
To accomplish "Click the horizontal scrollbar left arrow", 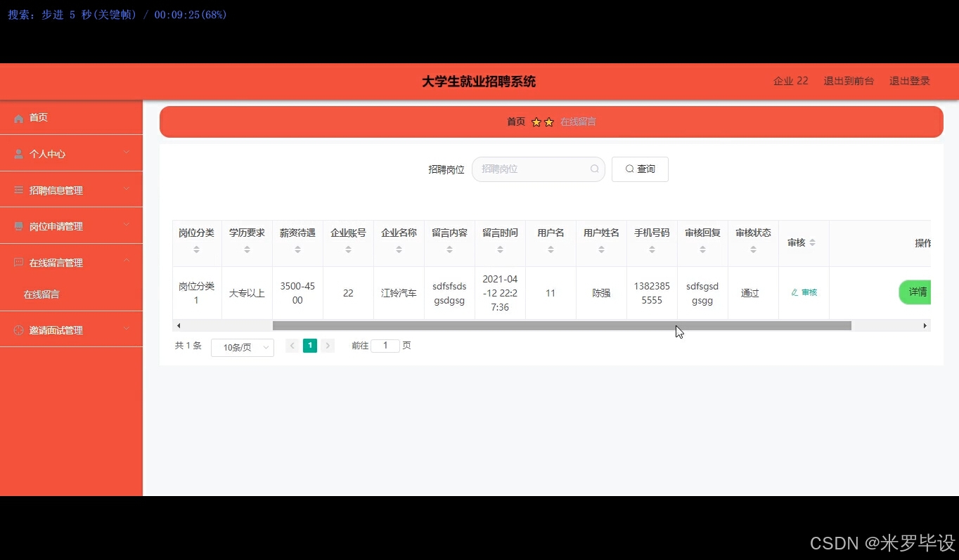I will pos(179,325).
